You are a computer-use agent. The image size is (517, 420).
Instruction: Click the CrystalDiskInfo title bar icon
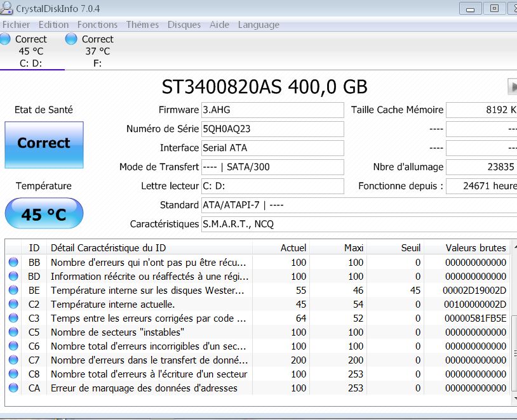point(6,8)
